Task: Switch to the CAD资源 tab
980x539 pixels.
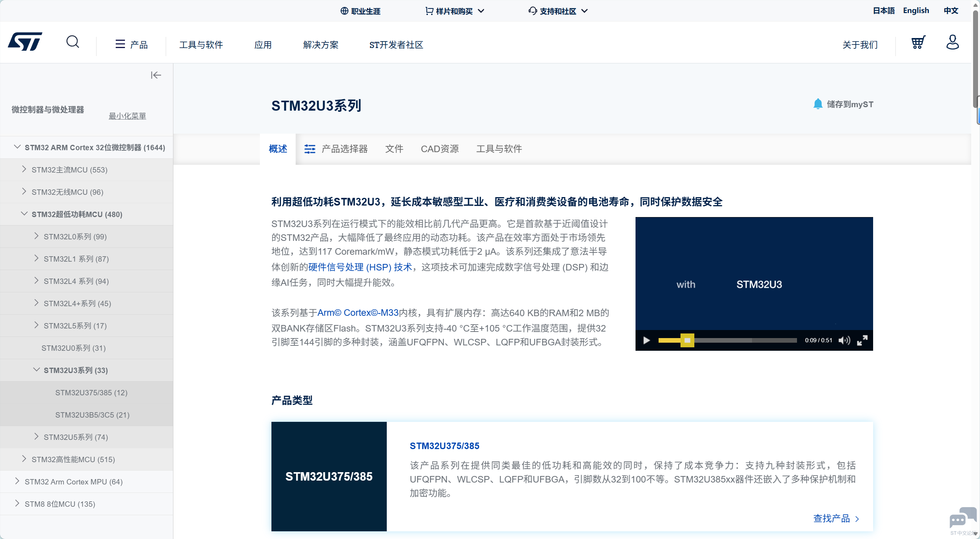Action: coord(440,149)
